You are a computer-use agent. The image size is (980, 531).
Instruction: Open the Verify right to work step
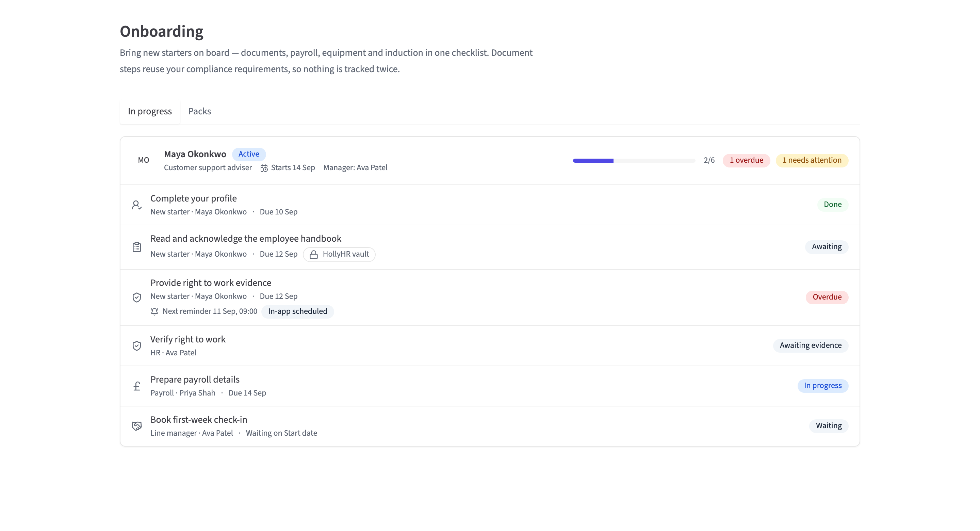pos(490,345)
